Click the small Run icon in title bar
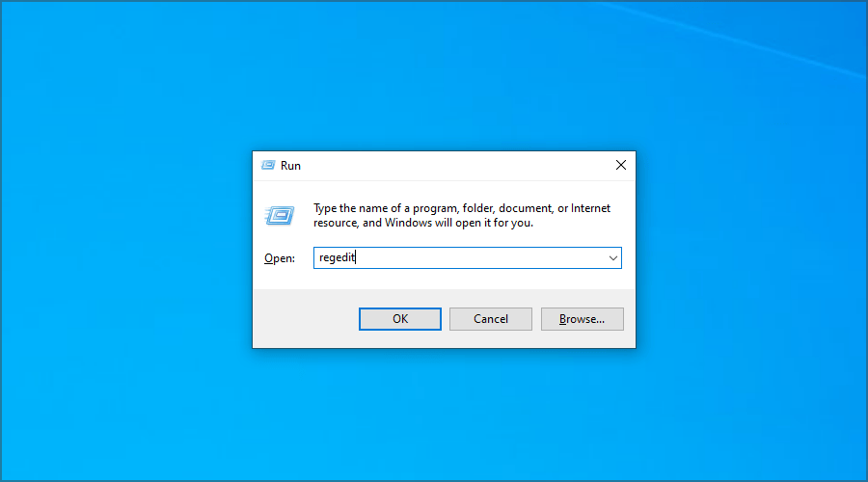The width and height of the screenshot is (868, 482). click(x=269, y=165)
